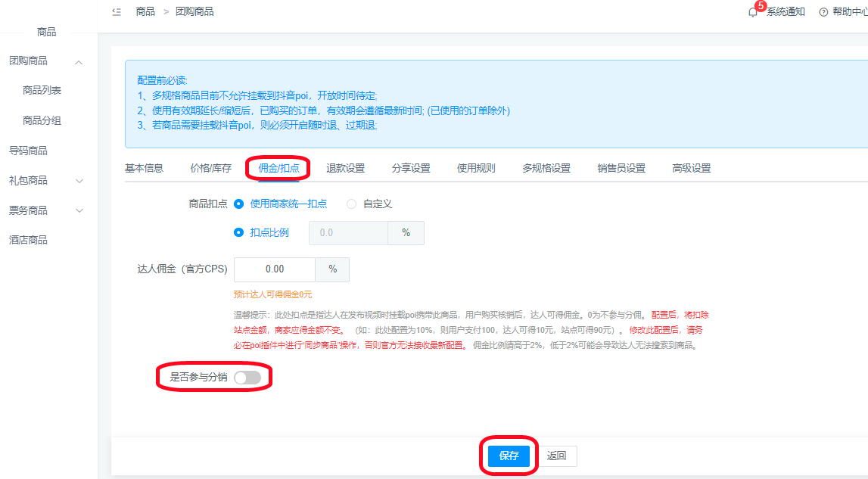Open 商品列表 in the sidebar
This screenshot has height=479, width=868.
[42, 90]
